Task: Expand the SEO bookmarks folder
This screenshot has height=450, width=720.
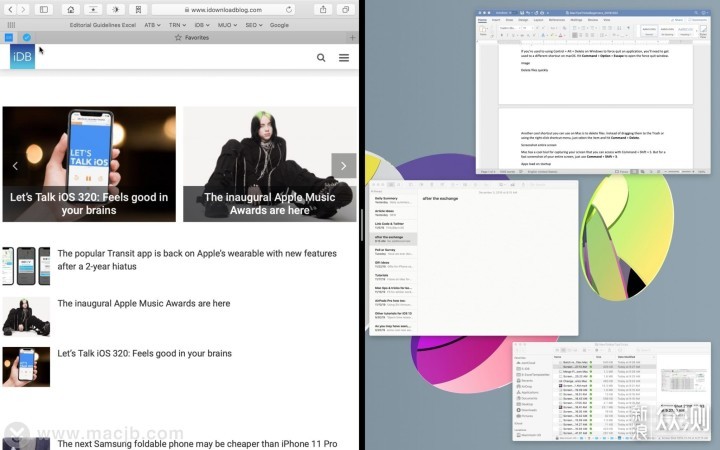Action: click(254, 25)
